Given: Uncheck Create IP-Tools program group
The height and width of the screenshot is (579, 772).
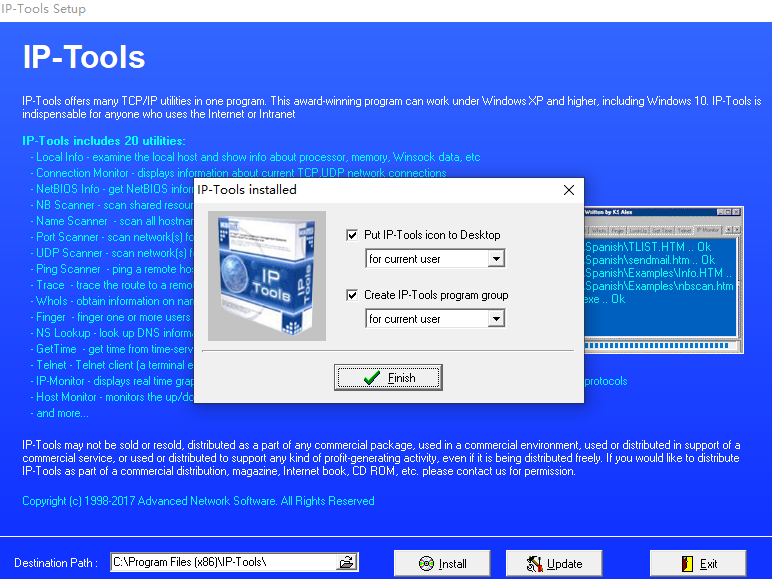Looking at the screenshot, I should coord(352,295).
